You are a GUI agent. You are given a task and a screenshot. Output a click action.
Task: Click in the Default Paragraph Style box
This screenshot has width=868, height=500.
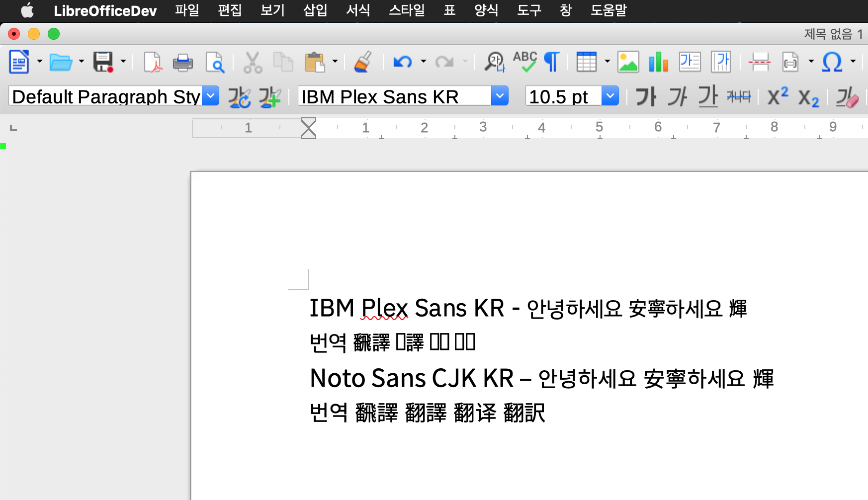(106, 96)
